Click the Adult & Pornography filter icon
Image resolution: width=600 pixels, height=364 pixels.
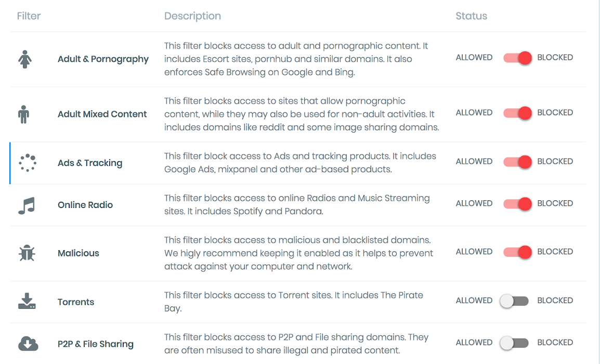[25, 59]
